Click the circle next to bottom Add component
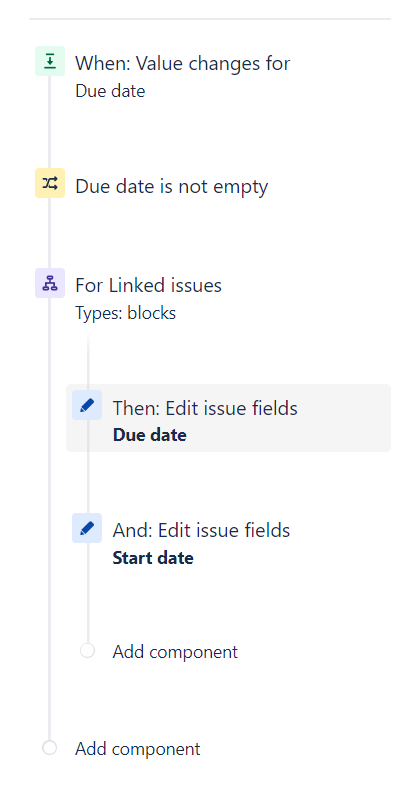 (x=50, y=748)
